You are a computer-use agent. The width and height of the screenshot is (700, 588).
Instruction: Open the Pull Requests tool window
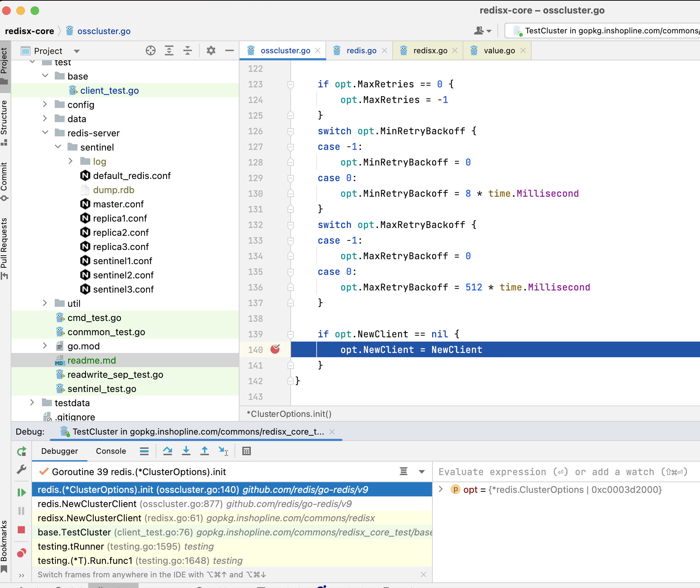pos(4,248)
